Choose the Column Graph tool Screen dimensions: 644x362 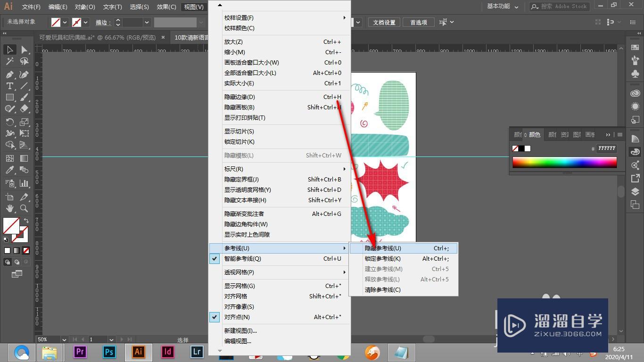pyautogui.click(x=24, y=183)
